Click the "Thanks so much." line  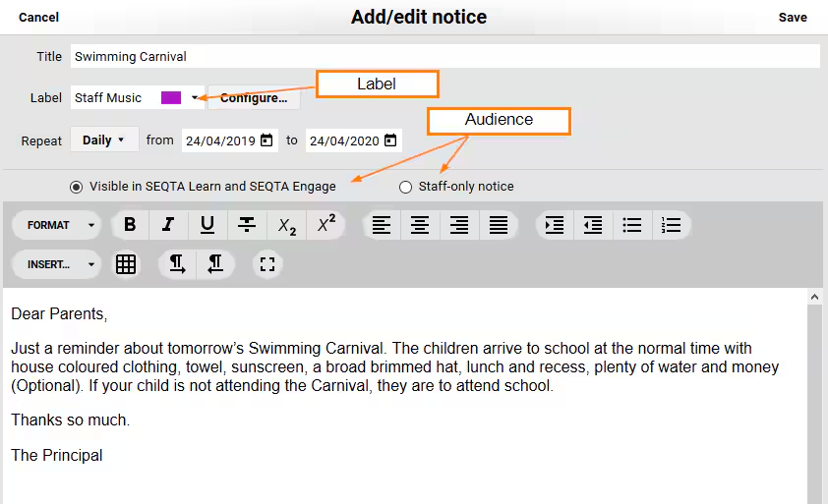tap(70, 420)
